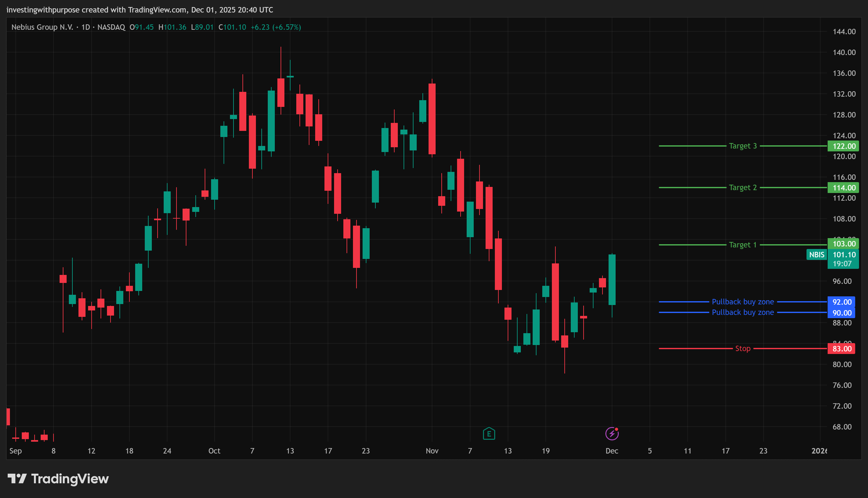
Task: Click the 122.00 green price tag
Action: pos(843,146)
